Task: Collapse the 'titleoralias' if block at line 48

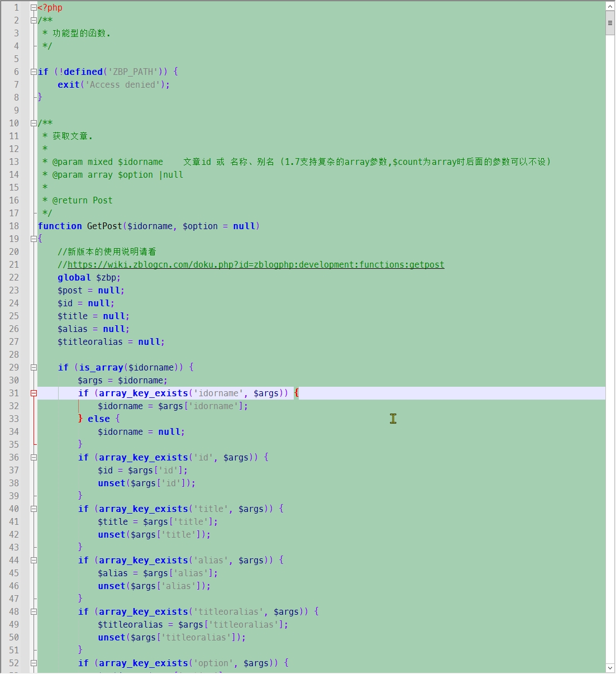Action: pyautogui.click(x=34, y=612)
